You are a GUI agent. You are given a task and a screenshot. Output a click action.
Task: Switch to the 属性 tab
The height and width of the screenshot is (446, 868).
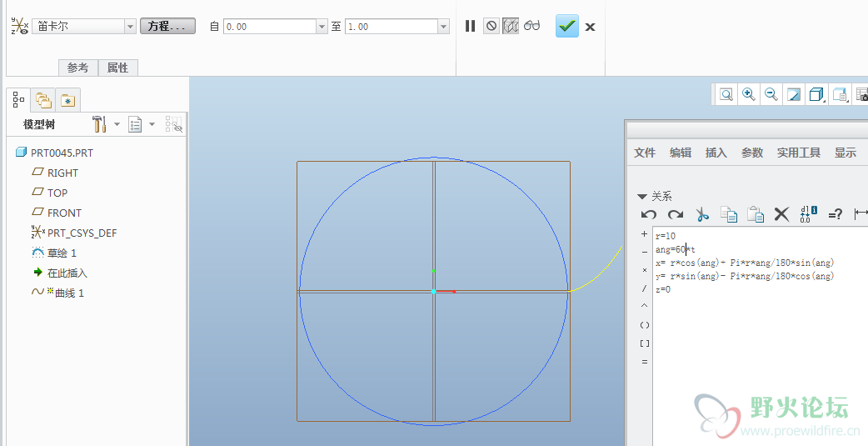[117, 68]
